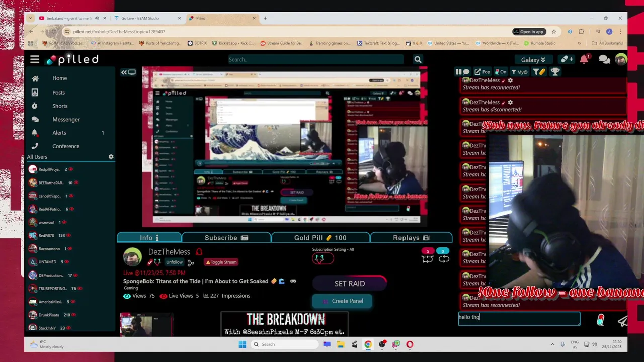This screenshot has width=644, height=362.
Task: Toggle the Subscription Setting All icon
Action: coord(323,259)
